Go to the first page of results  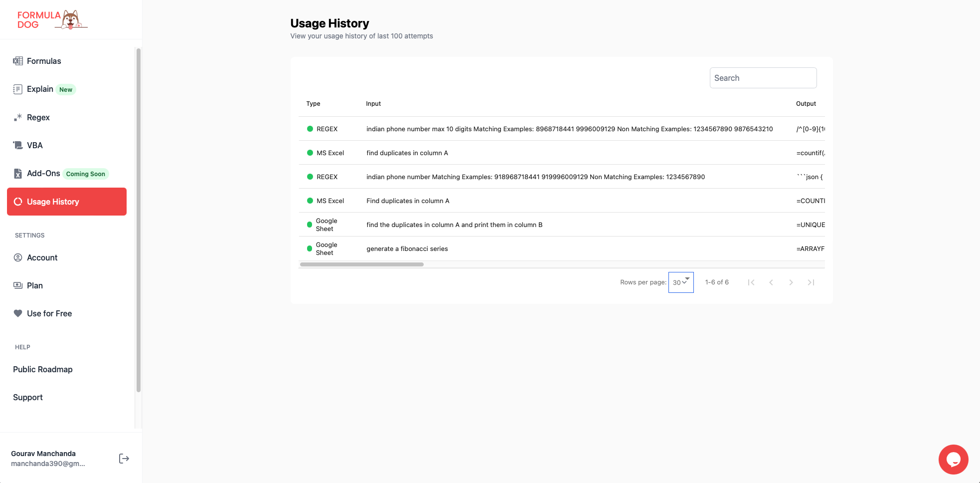point(751,282)
